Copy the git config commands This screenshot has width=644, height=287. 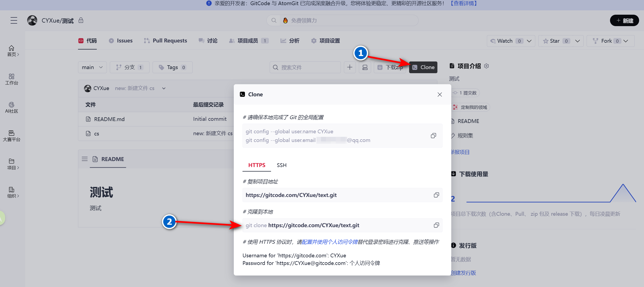tap(433, 135)
